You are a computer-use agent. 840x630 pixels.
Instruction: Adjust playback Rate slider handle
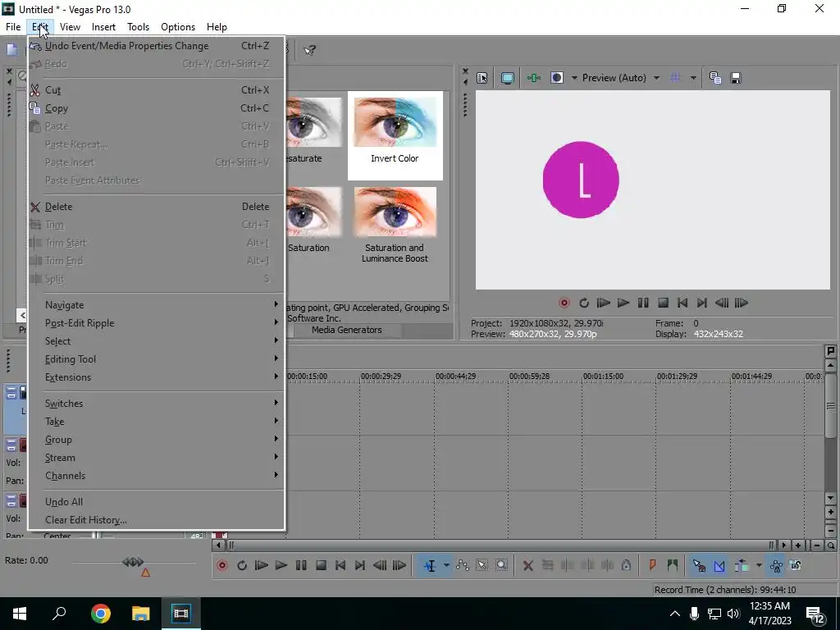[x=133, y=562]
